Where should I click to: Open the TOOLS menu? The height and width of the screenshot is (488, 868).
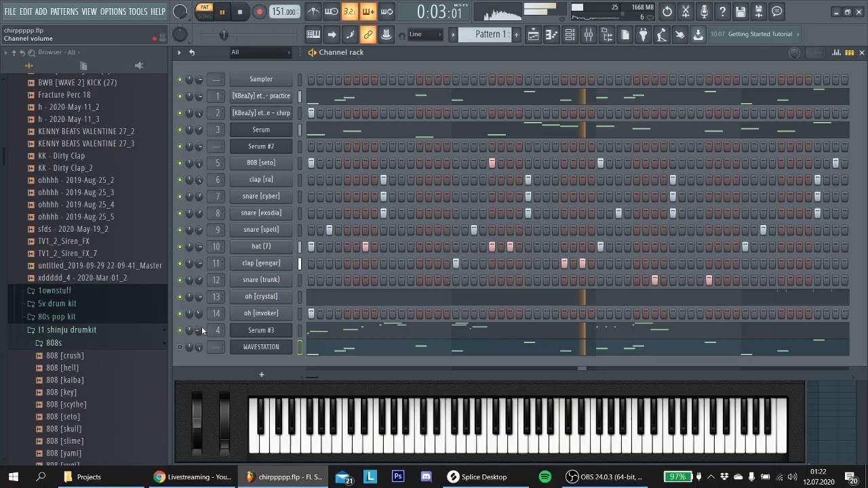(x=138, y=12)
